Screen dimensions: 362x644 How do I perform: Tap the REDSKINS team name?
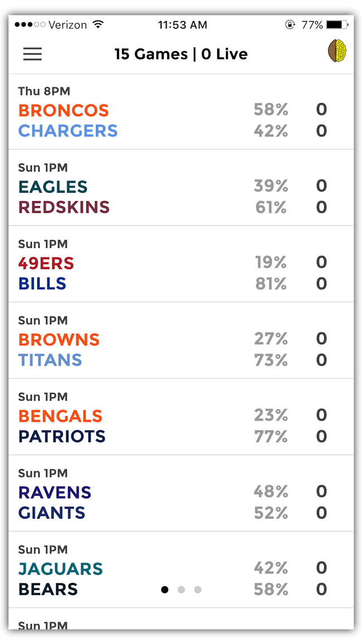click(63, 207)
